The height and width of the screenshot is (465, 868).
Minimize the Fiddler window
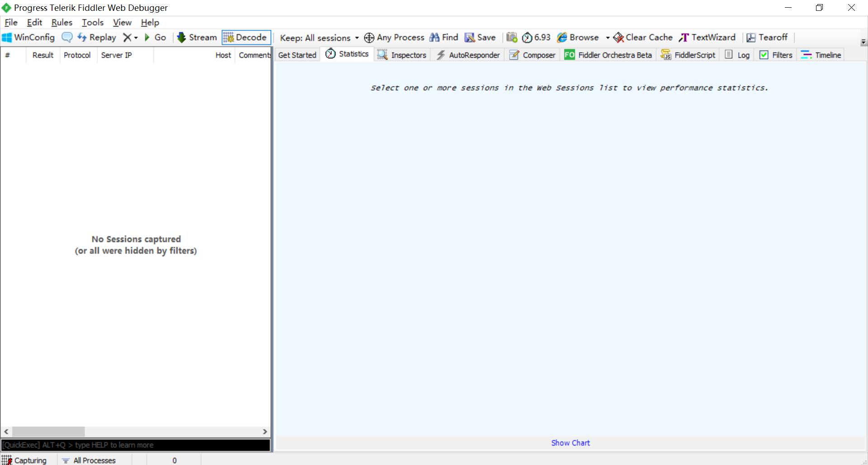(x=788, y=8)
